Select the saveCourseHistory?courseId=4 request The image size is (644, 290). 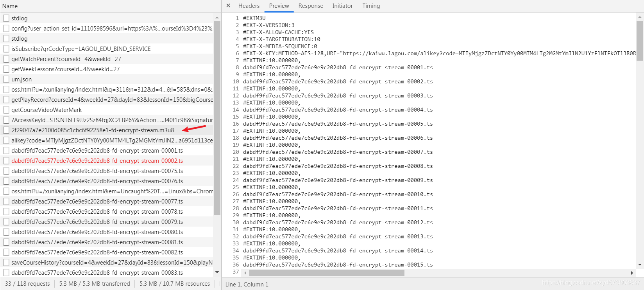tap(107, 263)
